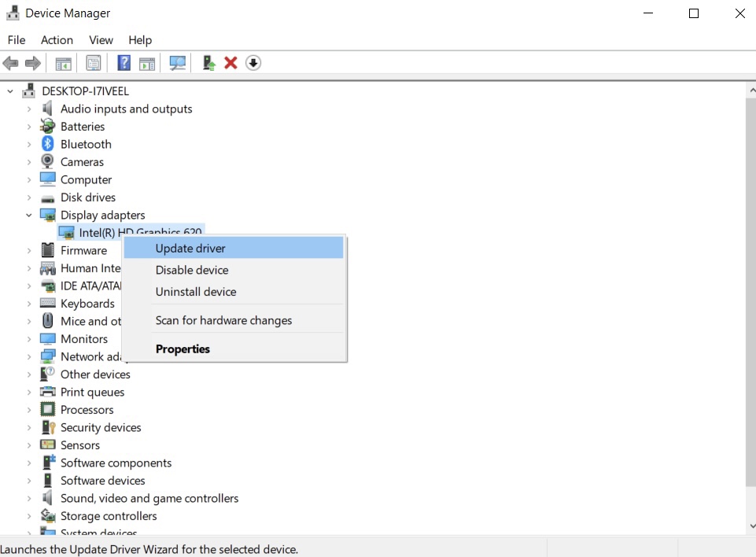Expand Sound, video and game controllers arrow

[29, 498]
